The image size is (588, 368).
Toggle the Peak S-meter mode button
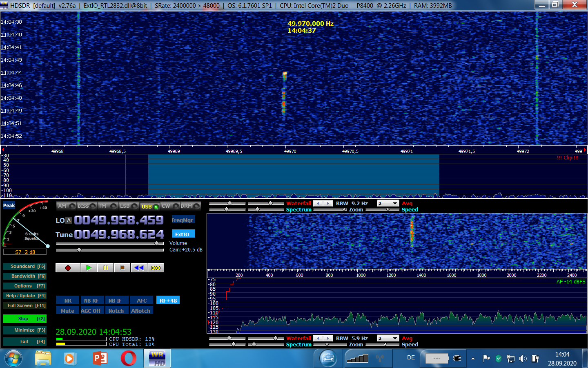tap(9, 205)
